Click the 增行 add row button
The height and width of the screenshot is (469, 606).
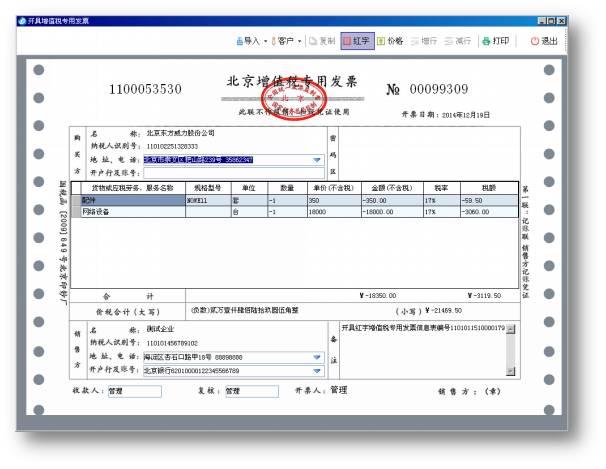424,41
